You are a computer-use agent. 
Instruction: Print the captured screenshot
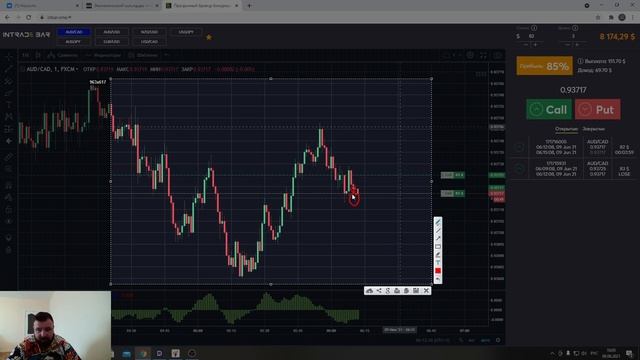[x=397, y=291]
